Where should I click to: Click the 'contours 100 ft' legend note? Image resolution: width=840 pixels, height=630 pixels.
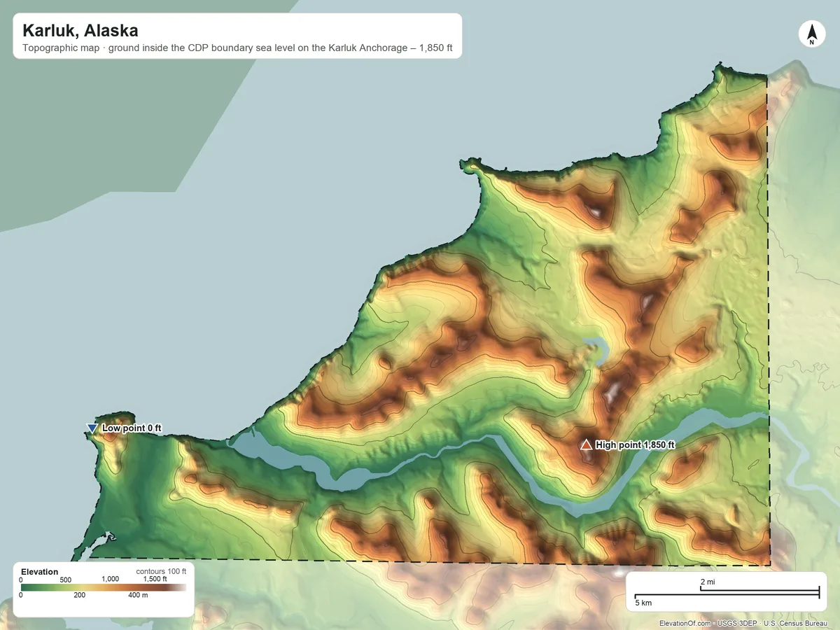point(161,571)
